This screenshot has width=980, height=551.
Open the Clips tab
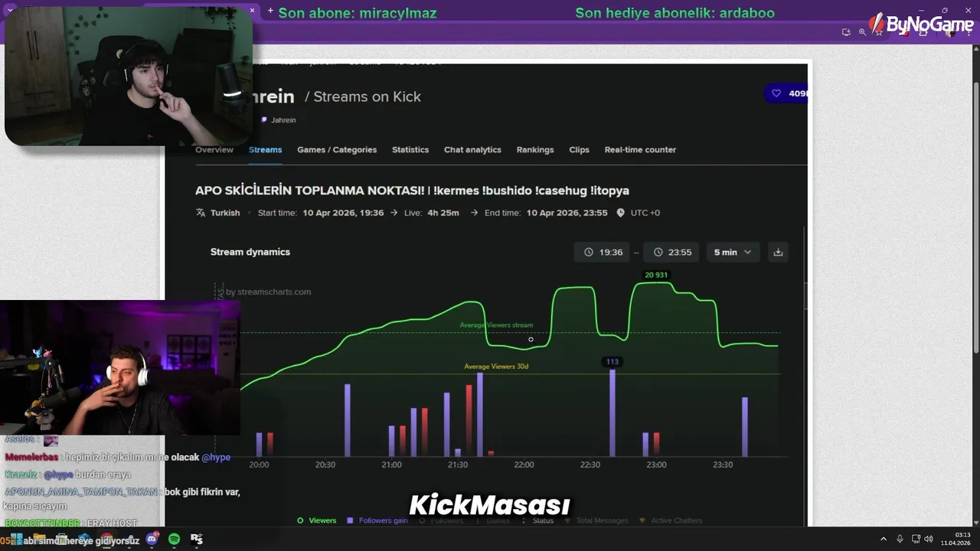click(580, 149)
